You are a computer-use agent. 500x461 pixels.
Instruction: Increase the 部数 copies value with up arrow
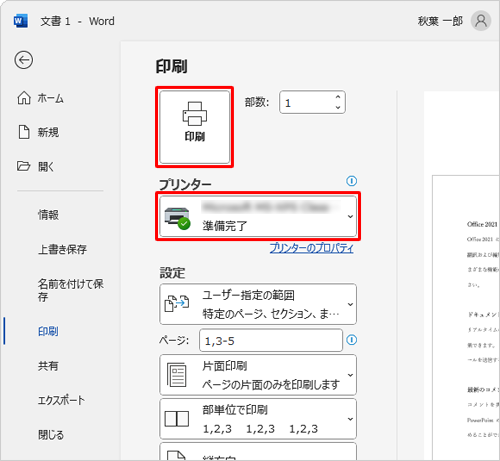[x=338, y=97]
